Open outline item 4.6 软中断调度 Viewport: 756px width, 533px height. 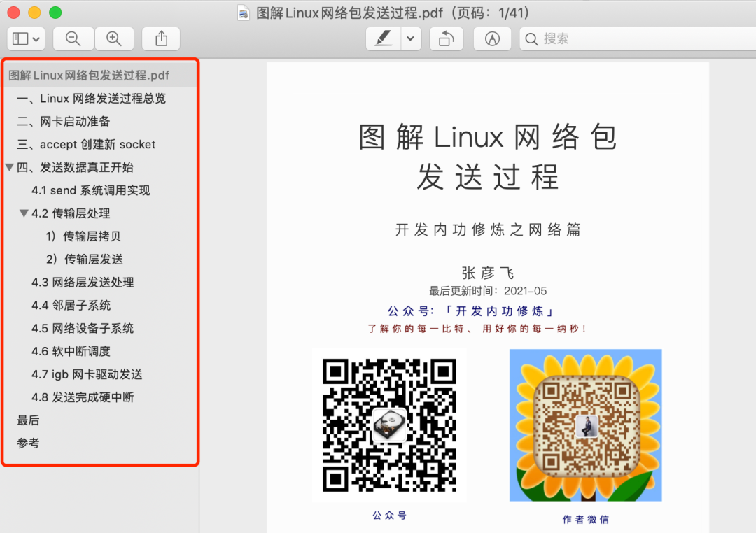[x=71, y=351]
